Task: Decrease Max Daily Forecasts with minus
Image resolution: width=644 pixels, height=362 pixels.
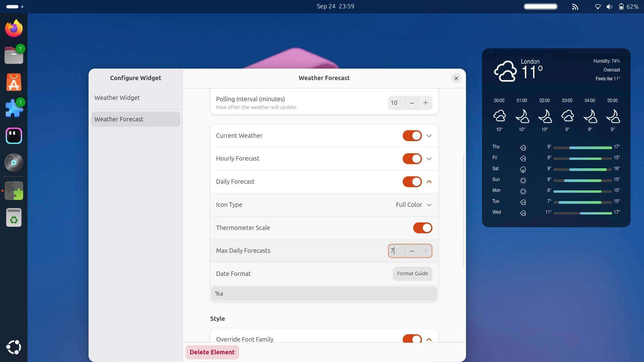Action: point(412,251)
